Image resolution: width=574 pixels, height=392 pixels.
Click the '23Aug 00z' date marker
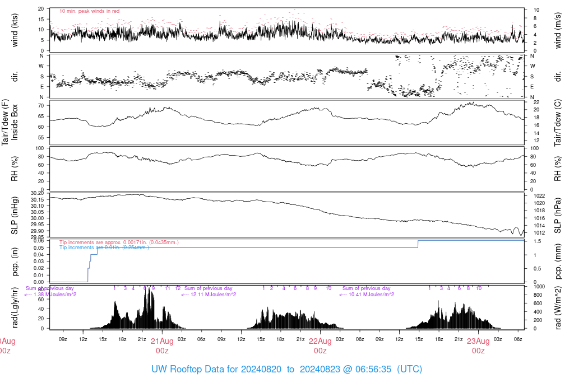[x=478, y=346]
